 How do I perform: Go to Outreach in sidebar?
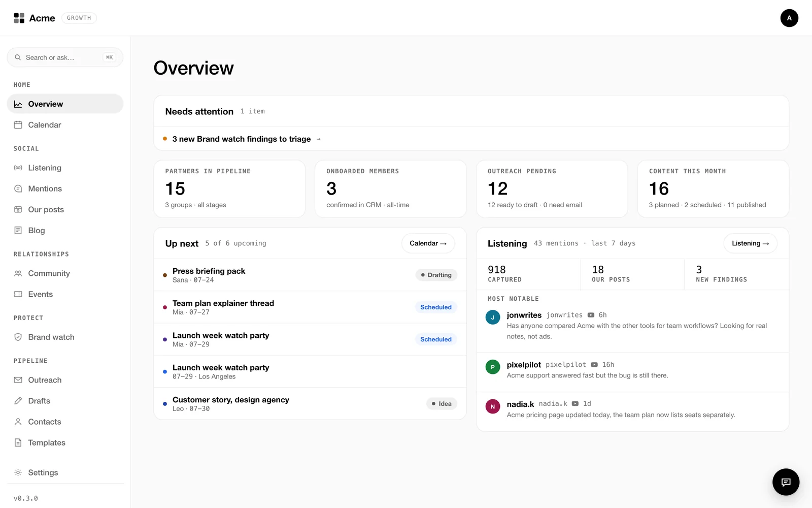[65, 380]
